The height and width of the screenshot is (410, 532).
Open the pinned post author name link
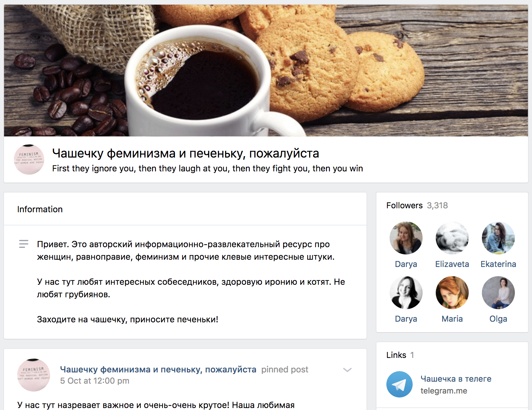[x=158, y=369]
